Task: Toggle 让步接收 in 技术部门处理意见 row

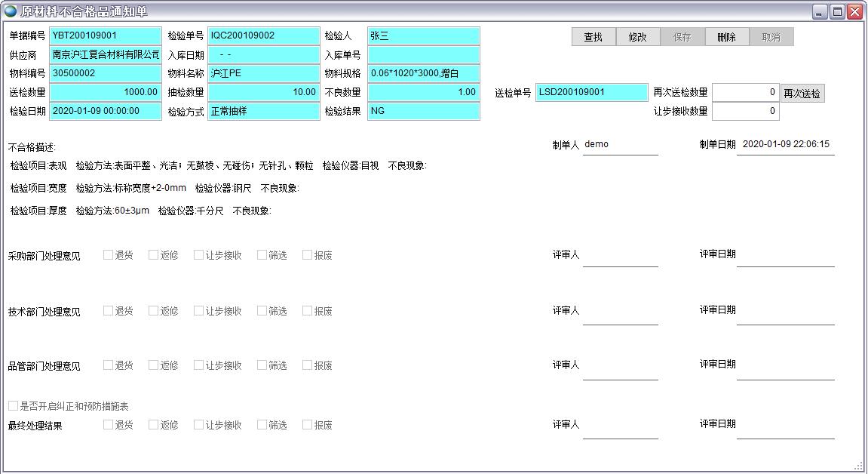Action: click(x=199, y=311)
